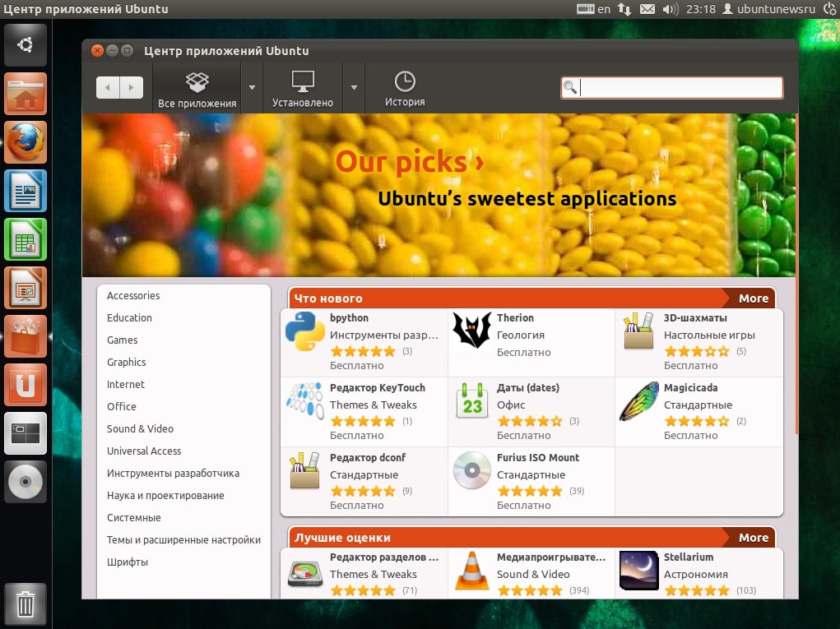The height and width of the screenshot is (629, 840).
Task: Click the Stellarium night sky icon
Action: [638, 571]
